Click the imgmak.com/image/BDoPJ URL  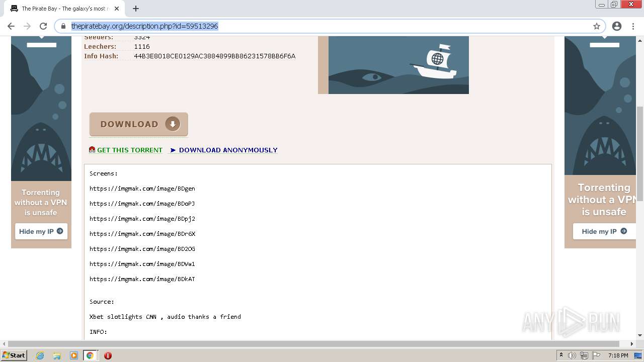pyautogui.click(x=142, y=204)
